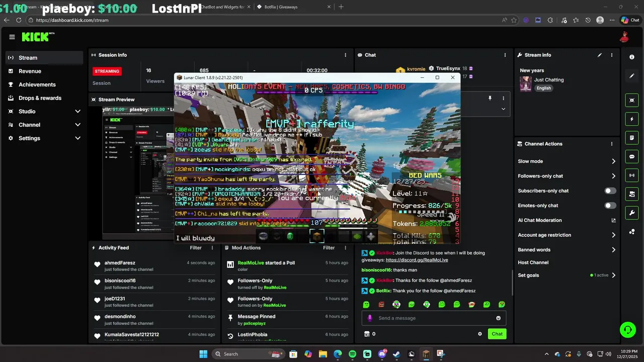Open the Mod Actions three-dot menu

(345, 248)
